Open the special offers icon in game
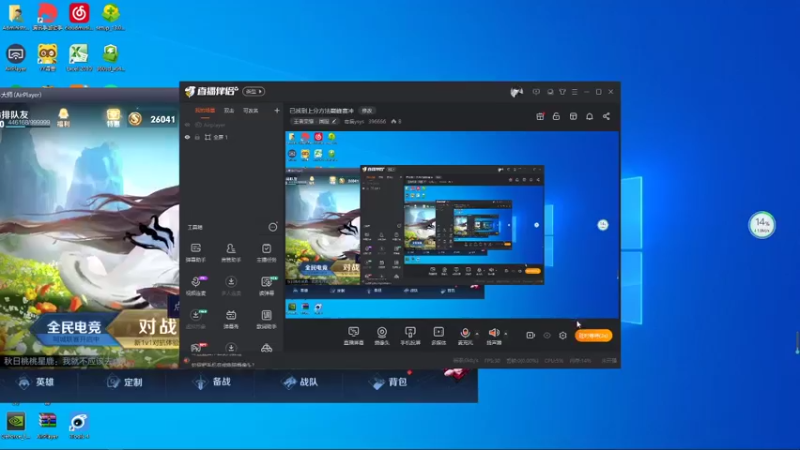800x450 pixels. click(113, 118)
